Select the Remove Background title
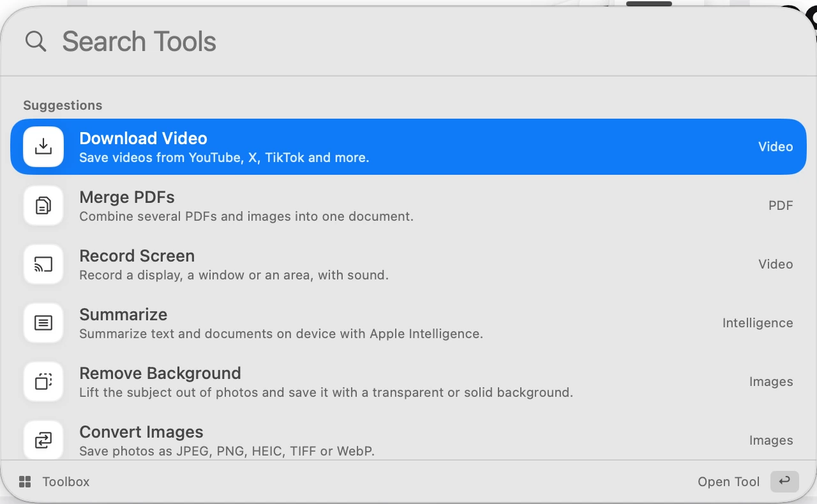 [160, 373]
